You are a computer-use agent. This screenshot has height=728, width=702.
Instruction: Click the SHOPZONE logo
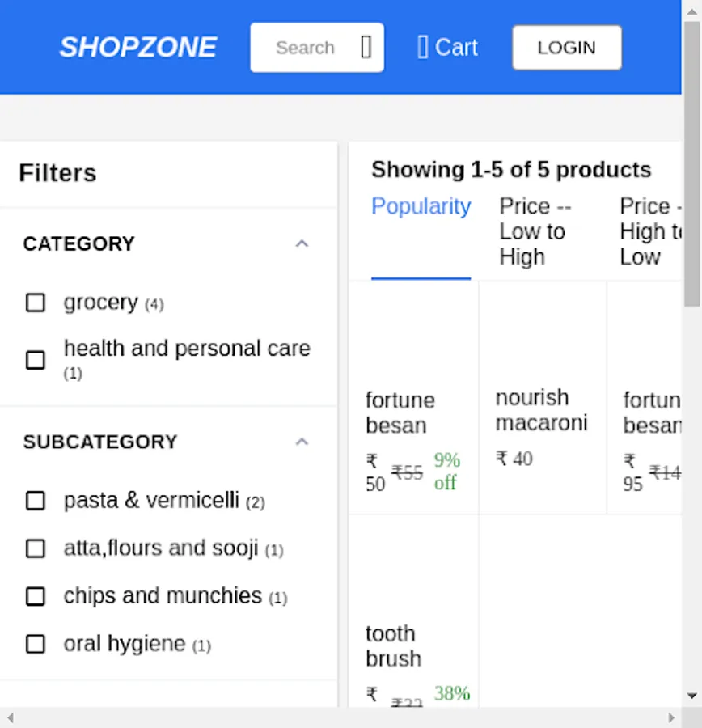point(137,48)
